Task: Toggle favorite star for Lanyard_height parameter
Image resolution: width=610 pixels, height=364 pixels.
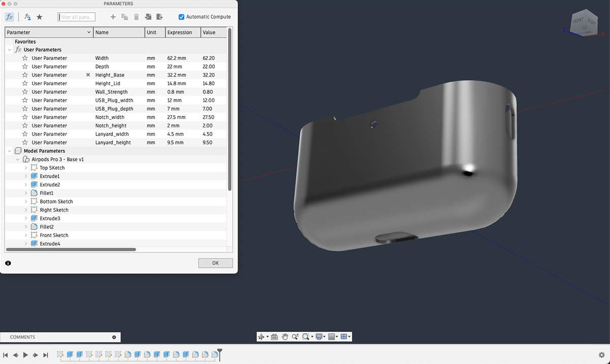Action: (25, 143)
